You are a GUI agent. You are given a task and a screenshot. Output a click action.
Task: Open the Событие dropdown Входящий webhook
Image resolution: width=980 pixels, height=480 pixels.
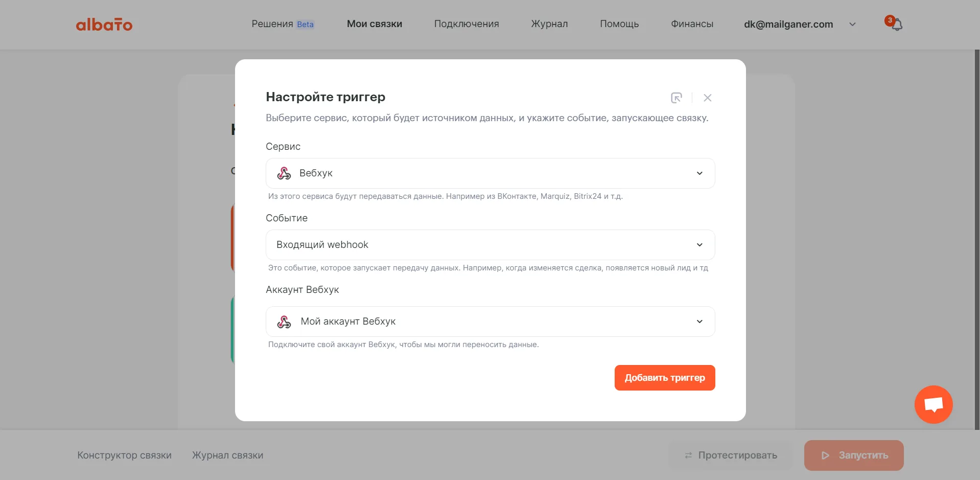[x=491, y=245]
